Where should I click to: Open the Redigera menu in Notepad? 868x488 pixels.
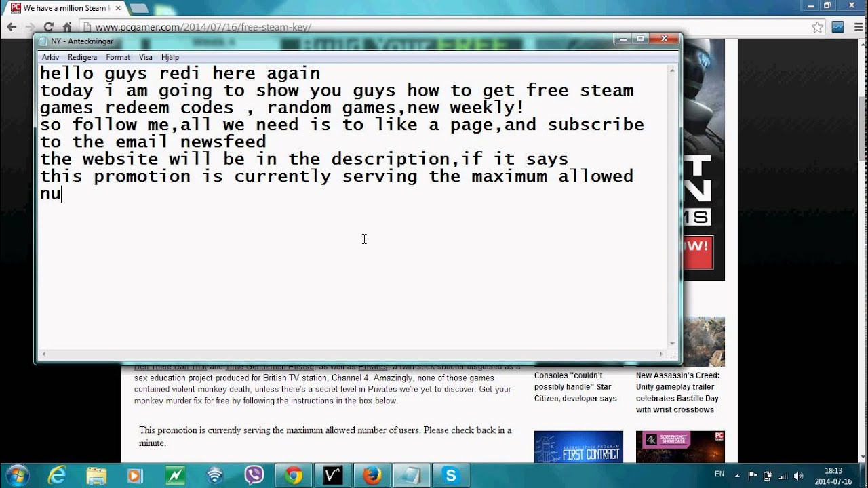[82, 57]
